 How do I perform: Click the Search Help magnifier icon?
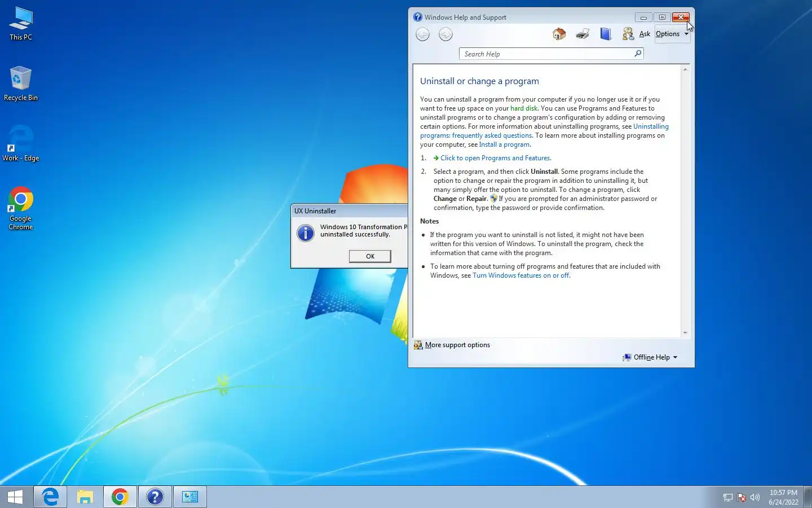tap(638, 54)
